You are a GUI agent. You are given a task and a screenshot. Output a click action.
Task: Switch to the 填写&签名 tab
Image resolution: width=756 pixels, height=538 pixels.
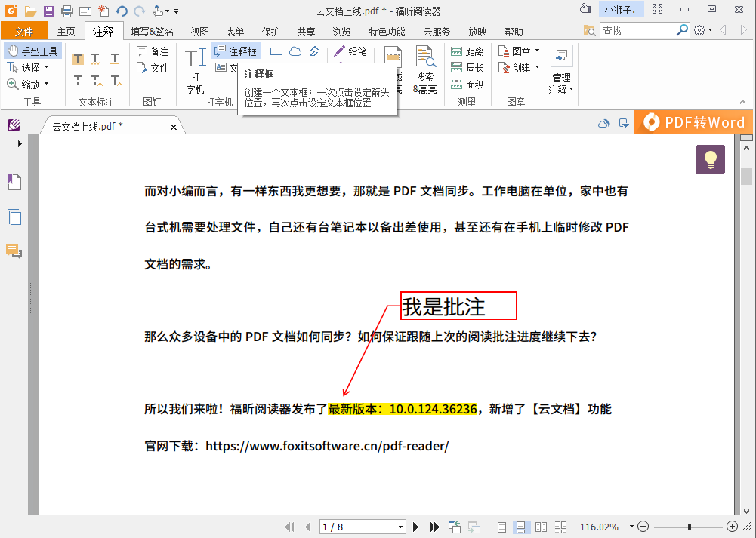pos(153,32)
